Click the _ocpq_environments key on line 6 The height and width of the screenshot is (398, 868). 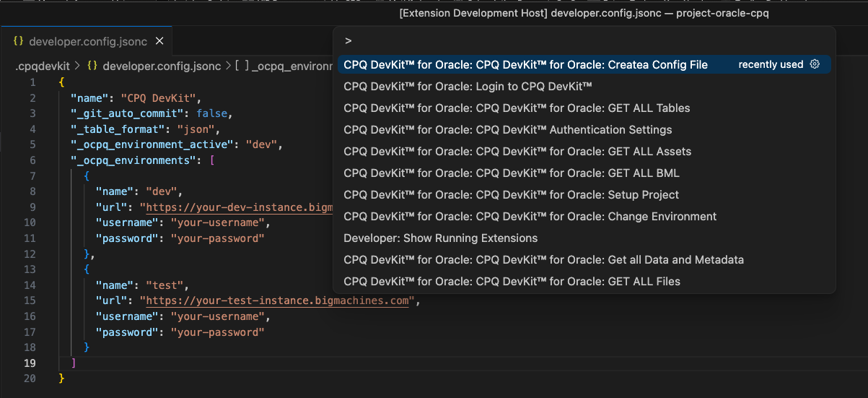click(133, 160)
